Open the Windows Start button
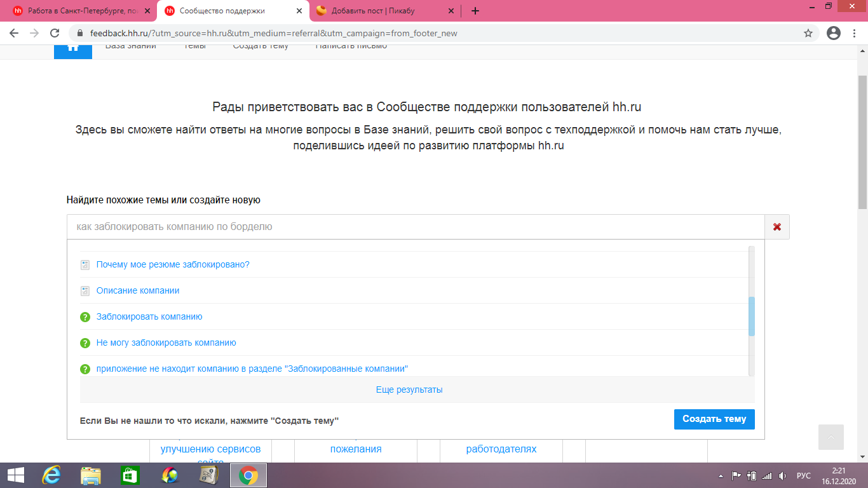Image resolution: width=868 pixels, height=488 pixels. (x=15, y=475)
